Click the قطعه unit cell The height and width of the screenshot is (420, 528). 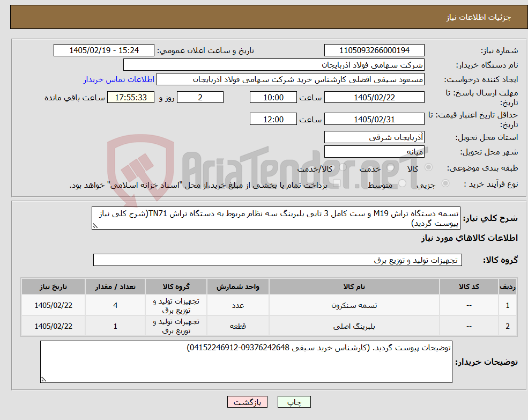[238, 326]
